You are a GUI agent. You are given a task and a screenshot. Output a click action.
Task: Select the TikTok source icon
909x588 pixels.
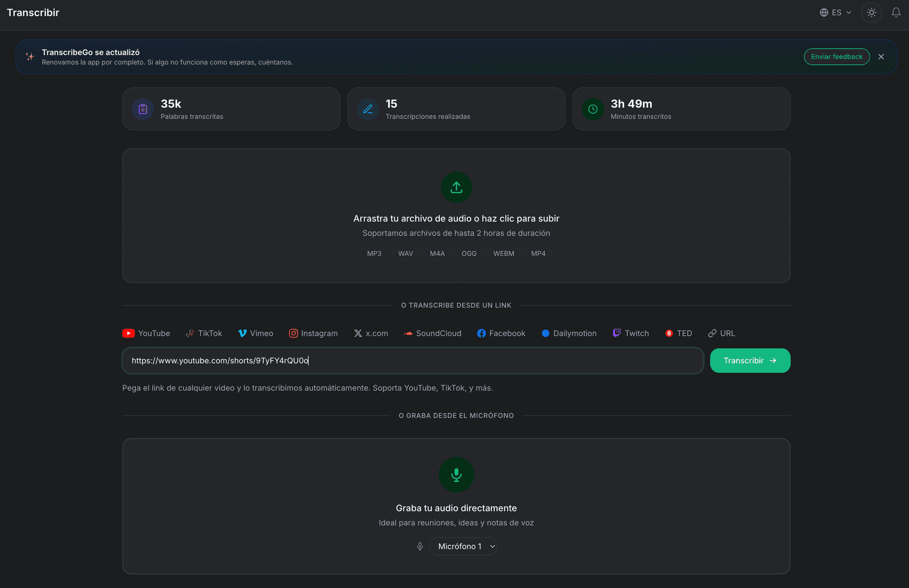pos(190,333)
